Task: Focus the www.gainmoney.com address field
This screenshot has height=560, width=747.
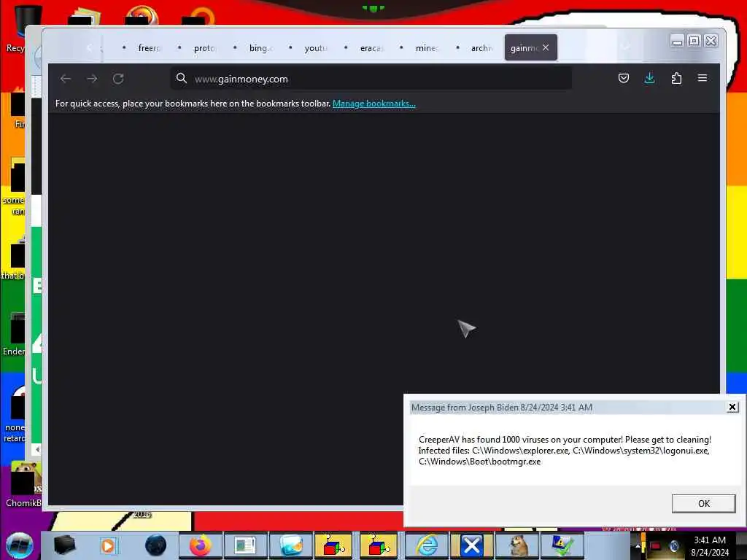Action: tap(371, 79)
